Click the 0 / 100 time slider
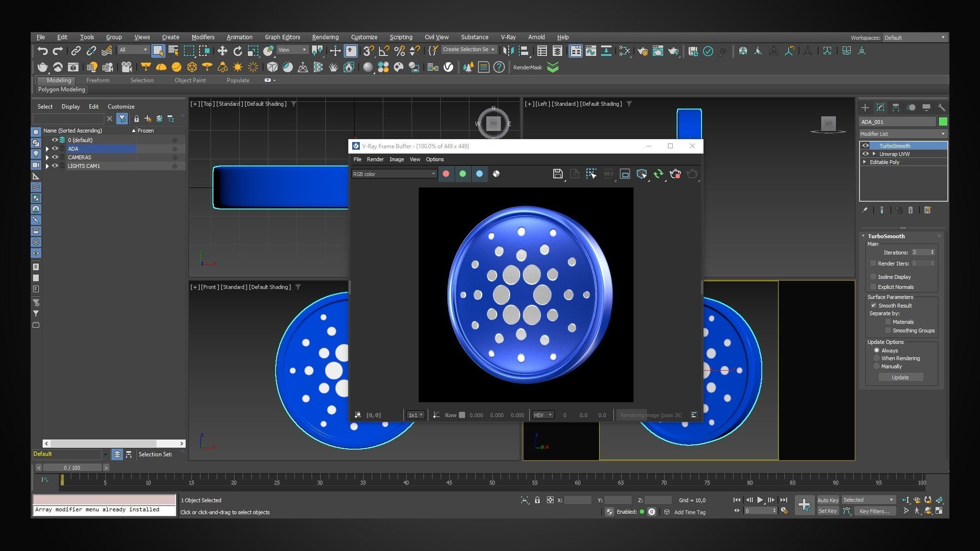 (x=72, y=468)
